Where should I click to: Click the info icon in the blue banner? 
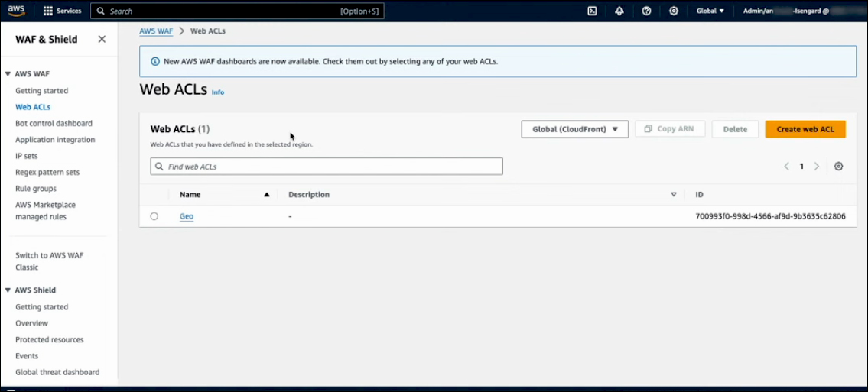[155, 61]
